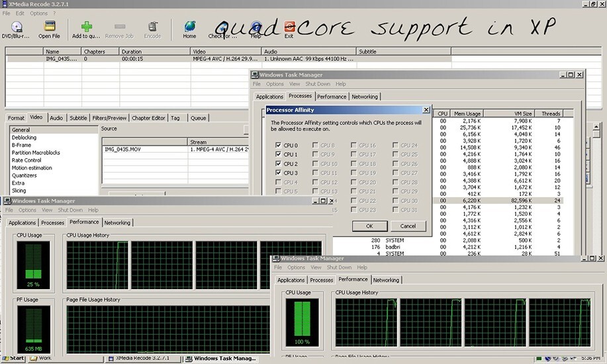Uncheck the CPU 0 affinity checkbox
This screenshot has height=364, width=607.
278,145
